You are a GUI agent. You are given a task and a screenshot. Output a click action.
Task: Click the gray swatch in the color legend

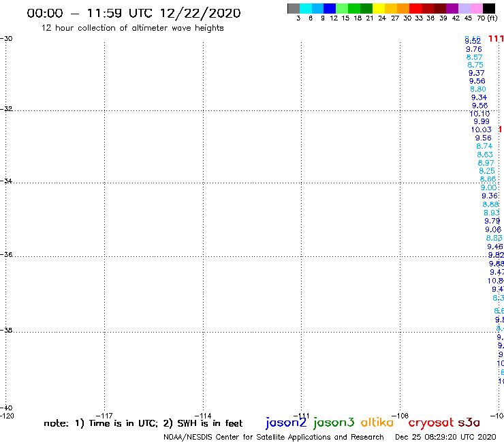pyautogui.click(x=294, y=8)
